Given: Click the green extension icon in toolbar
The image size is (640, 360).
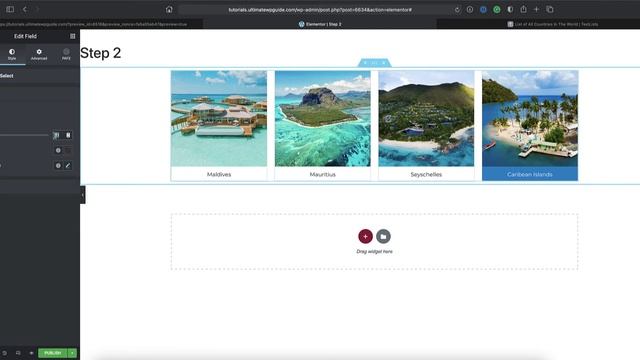Looking at the screenshot, I should [x=497, y=9].
